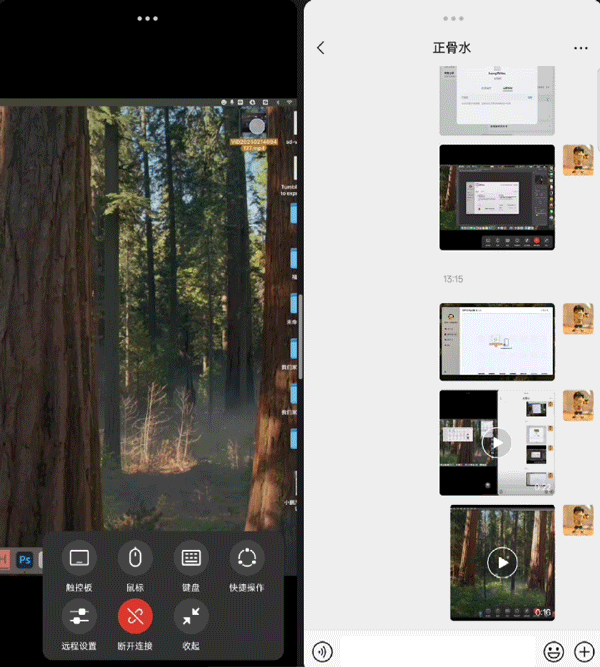Image resolution: width=600 pixels, height=667 pixels.
Task: Click the red 断开连接 disconnect button
Action: pos(135,616)
